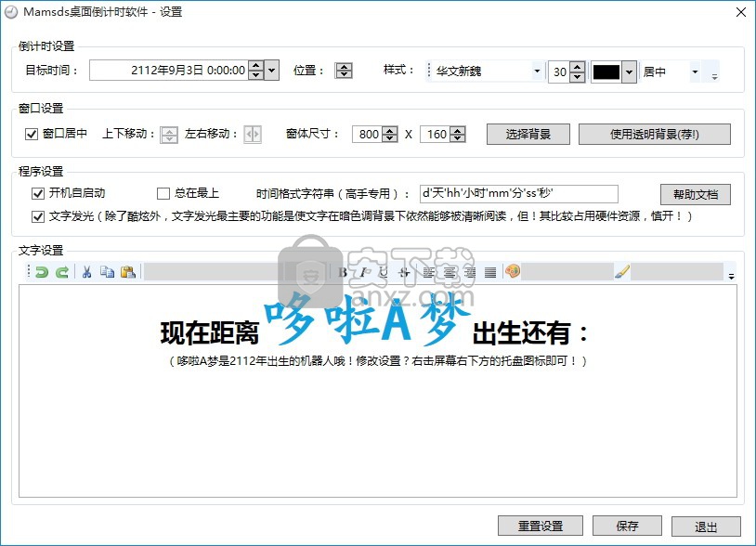
Task: Toggle bold formatting
Action: (343, 272)
